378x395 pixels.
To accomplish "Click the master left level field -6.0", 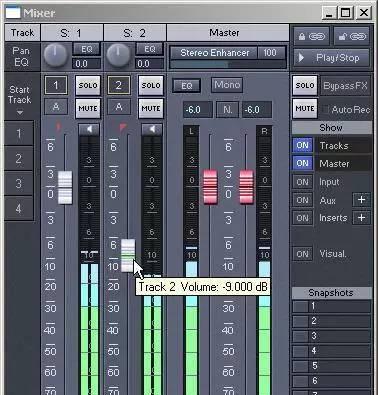I will click(197, 110).
